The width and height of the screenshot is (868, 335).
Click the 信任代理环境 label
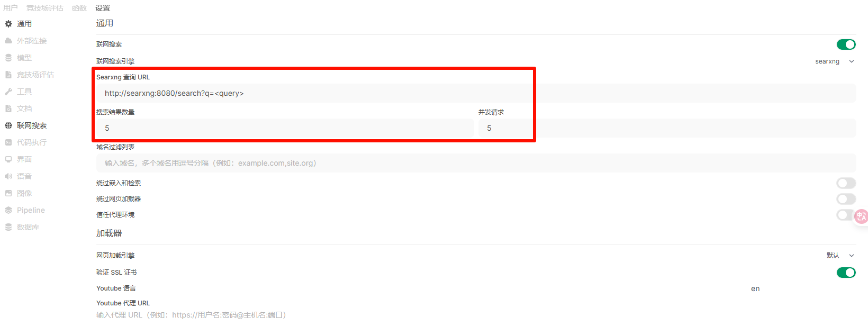pos(115,215)
